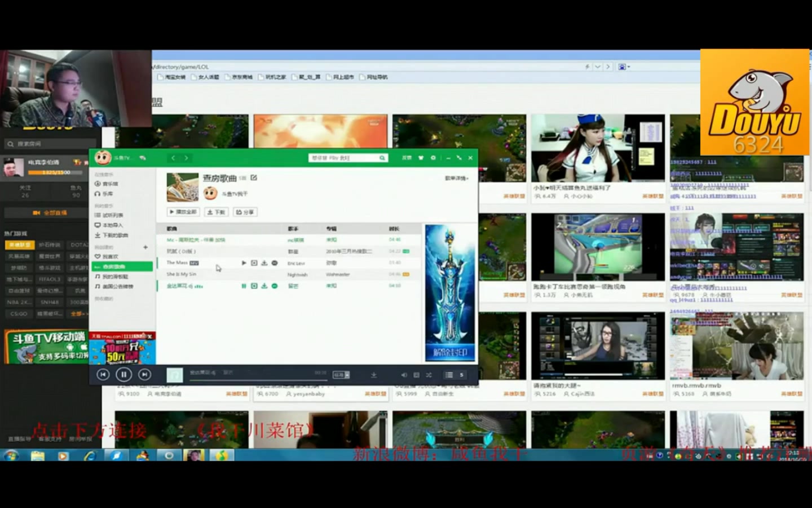Click the blue sword advertisement image

450,292
